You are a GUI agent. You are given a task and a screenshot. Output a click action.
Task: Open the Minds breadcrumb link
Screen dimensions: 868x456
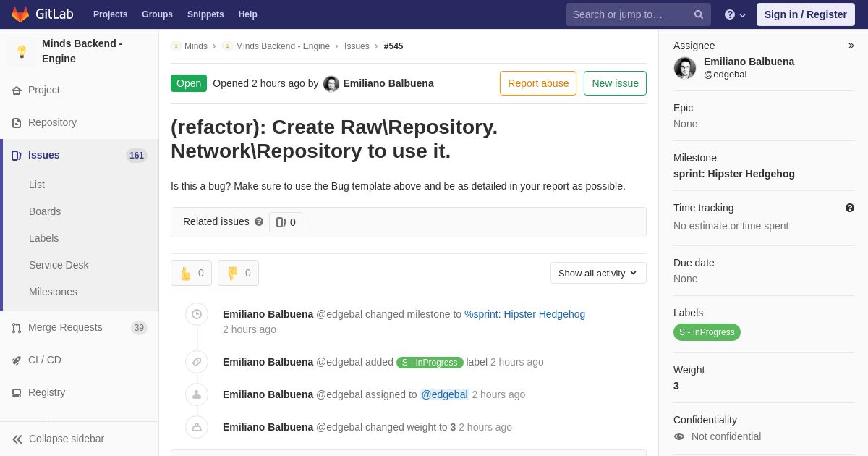[196, 46]
